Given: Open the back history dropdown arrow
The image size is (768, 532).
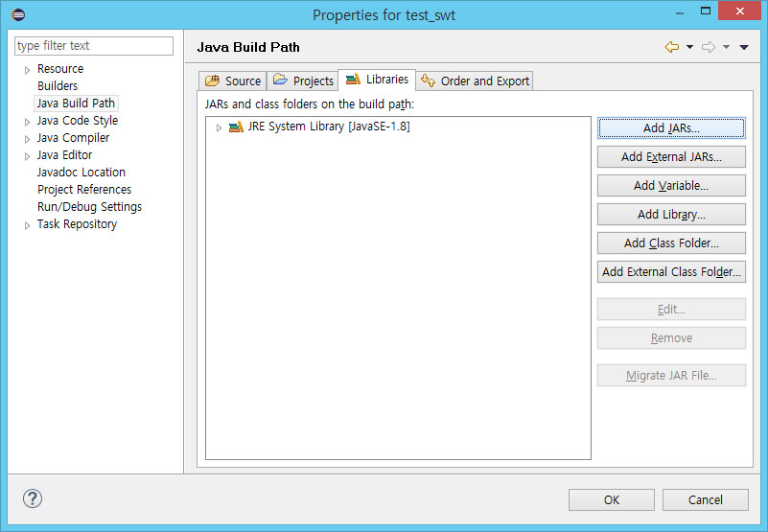Looking at the screenshot, I should click(689, 47).
